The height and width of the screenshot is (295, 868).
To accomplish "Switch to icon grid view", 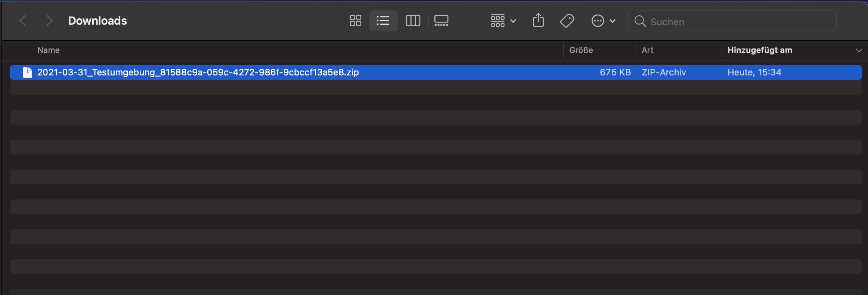I will [355, 21].
